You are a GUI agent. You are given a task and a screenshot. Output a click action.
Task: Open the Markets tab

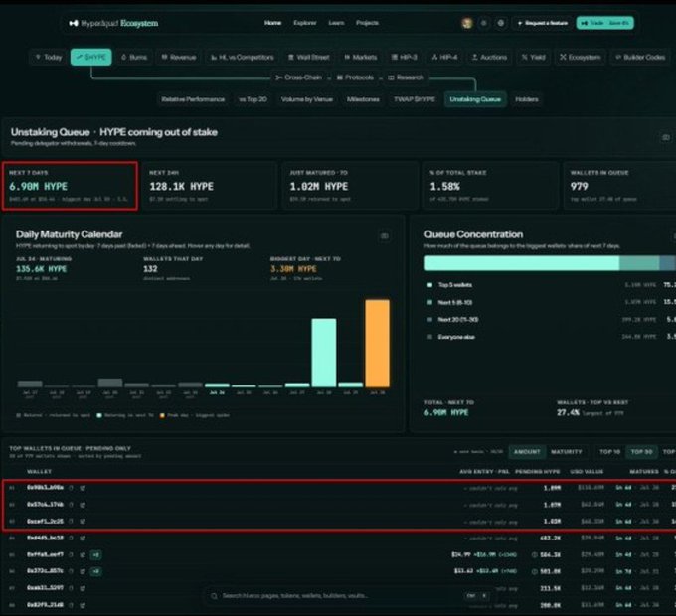pyautogui.click(x=360, y=57)
